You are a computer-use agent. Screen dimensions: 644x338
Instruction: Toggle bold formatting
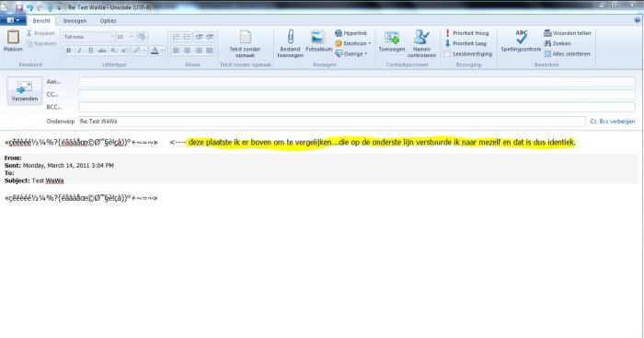69,50
